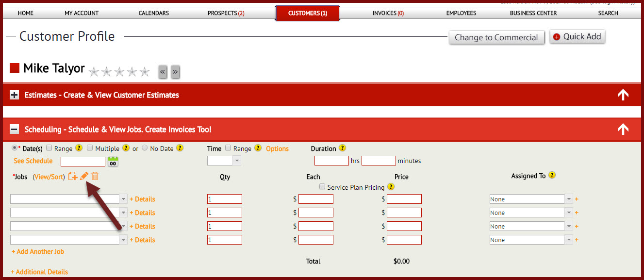Click the trash delete jobs icon
Viewport: 644px width, 280px height.
click(x=95, y=176)
